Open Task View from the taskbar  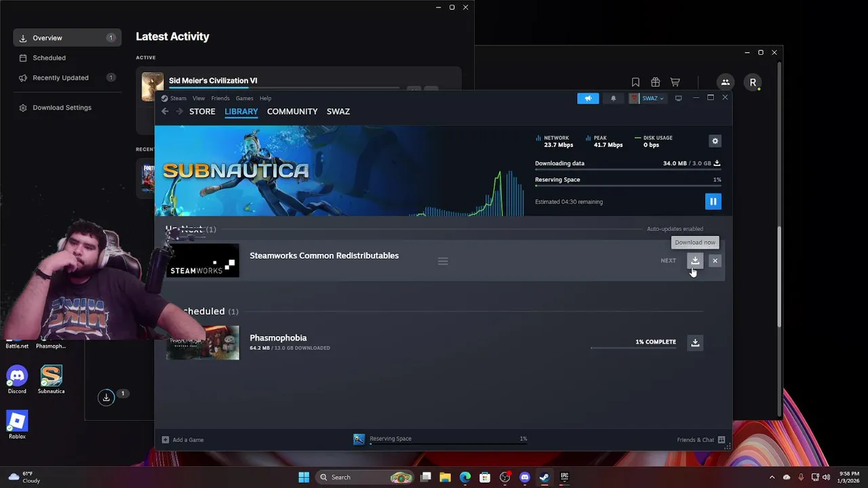[426, 477]
